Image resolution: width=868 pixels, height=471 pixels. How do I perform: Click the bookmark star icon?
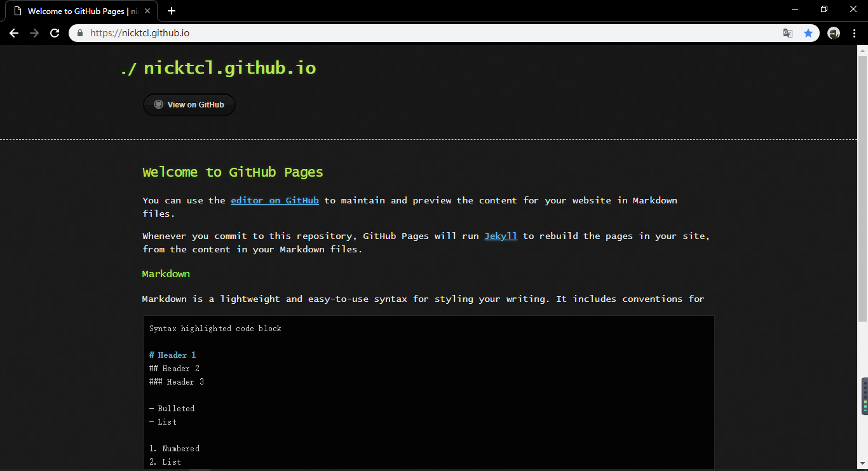click(808, 33)
